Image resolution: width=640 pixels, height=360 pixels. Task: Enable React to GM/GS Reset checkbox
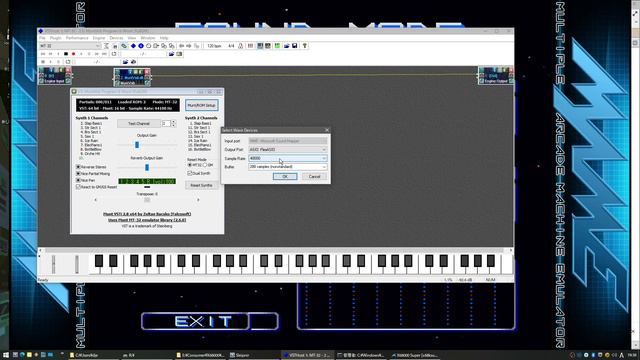pos(78,187)
